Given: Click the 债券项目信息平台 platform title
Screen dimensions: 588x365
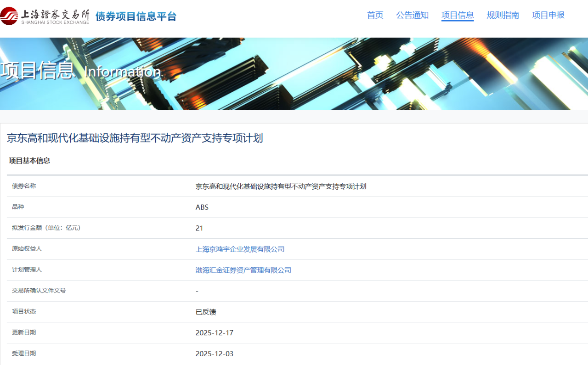Looking at the screenshot, I should [x=136, y=17].
